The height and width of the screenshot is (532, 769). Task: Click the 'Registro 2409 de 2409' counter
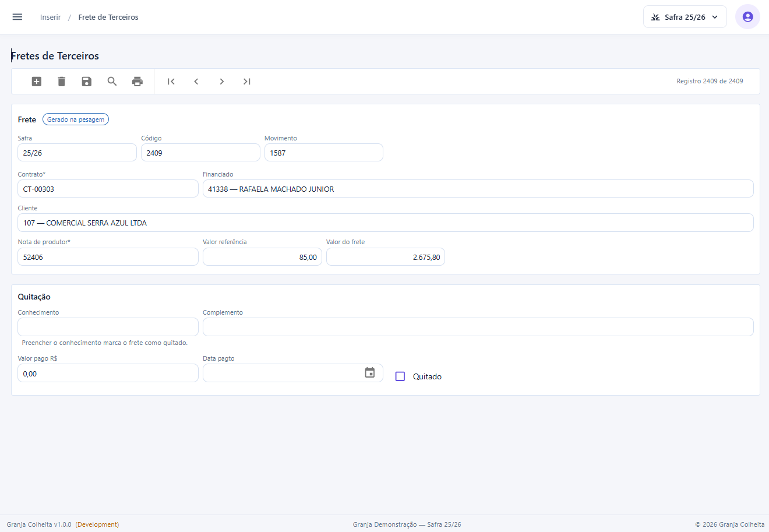coord(710,82)
